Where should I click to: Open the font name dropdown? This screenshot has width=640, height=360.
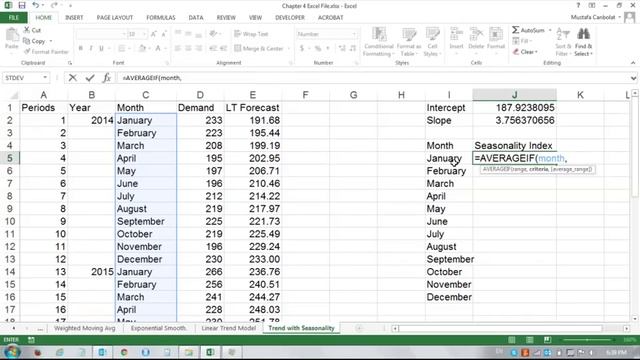pyautogui.click(x=124, y=34)
